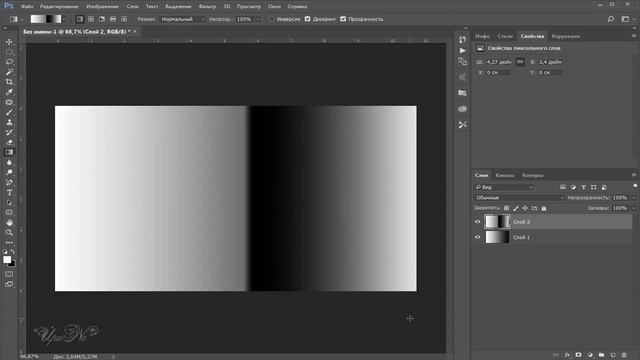
Task: Choose the angle gradient style icon
Action: pos(102,19)
